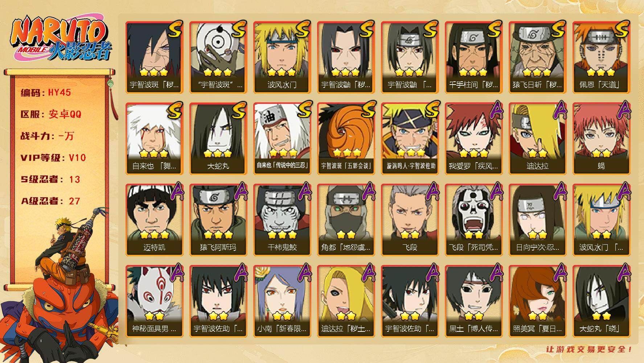This screenshot has height=363, width=644.
Task: Select 自来也「传说中的三忍」 card
Action: coord(282,139)
